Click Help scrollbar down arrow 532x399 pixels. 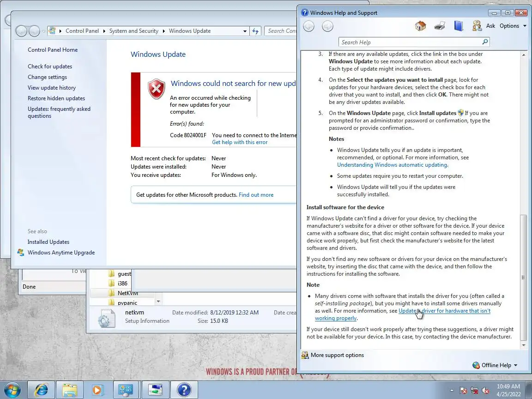(524, 345)
